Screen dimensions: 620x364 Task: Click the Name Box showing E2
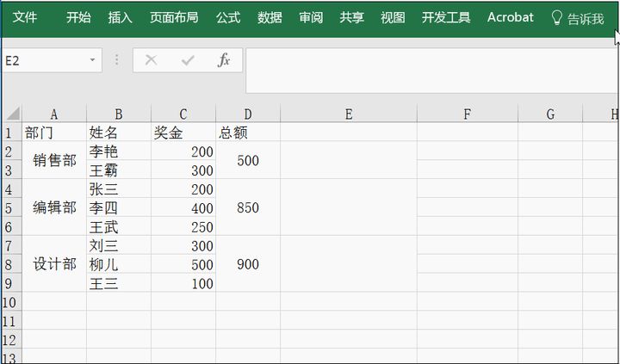pyautogui.click(x=43, y=60)
